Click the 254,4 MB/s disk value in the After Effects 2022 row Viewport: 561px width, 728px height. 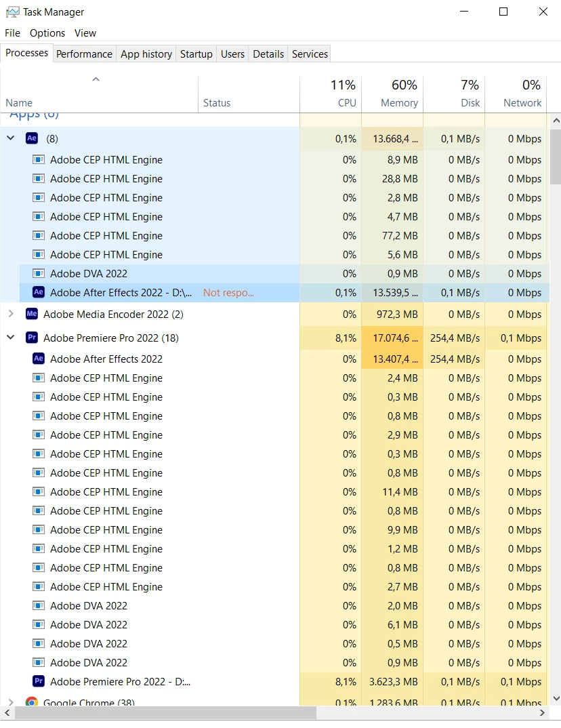pyautogui.click(x=454, y=359)
